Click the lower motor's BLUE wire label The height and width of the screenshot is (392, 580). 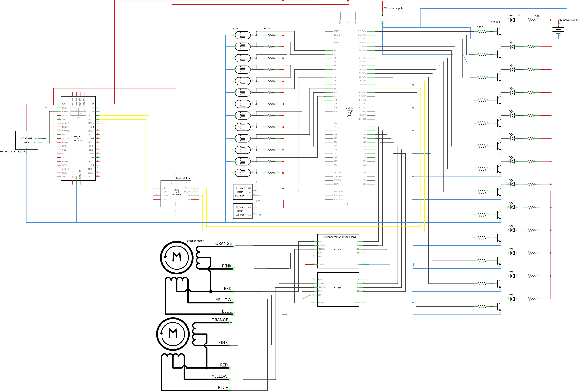coord(223,387)
